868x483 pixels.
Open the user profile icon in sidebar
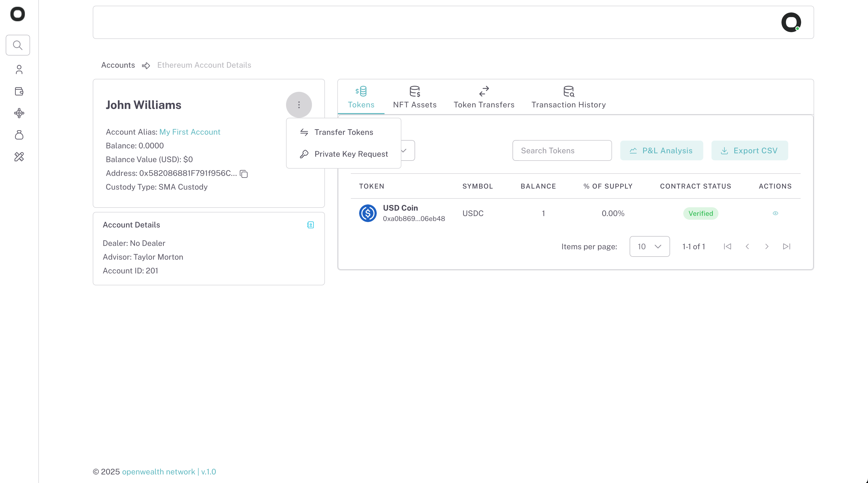tap(19, 70)
